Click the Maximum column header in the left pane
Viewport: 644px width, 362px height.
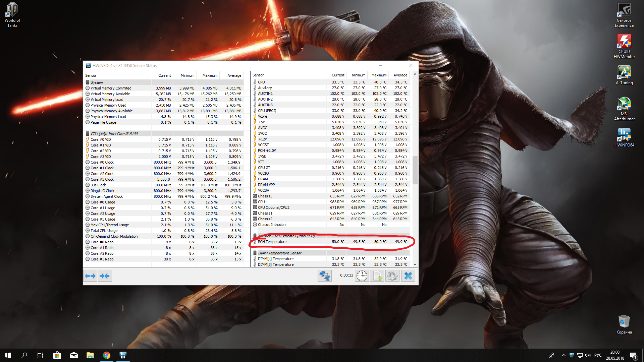click(210, 75)
